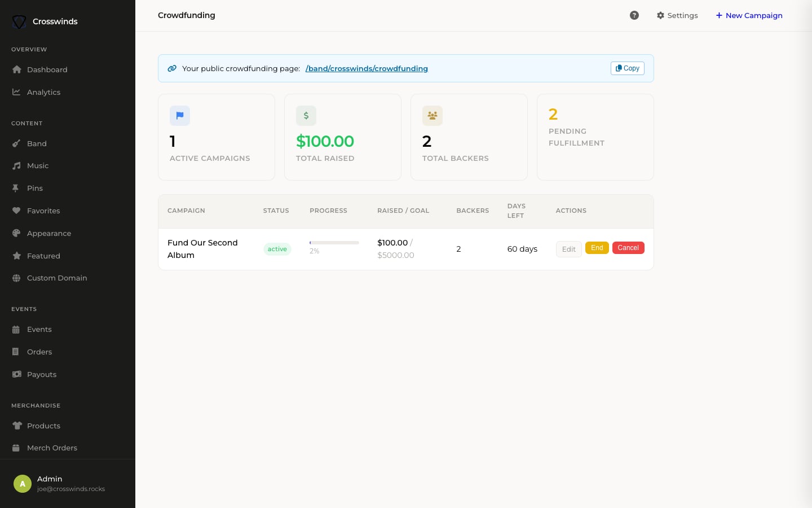Click the $100.00 Total Raised value

(x=325, y=141)
